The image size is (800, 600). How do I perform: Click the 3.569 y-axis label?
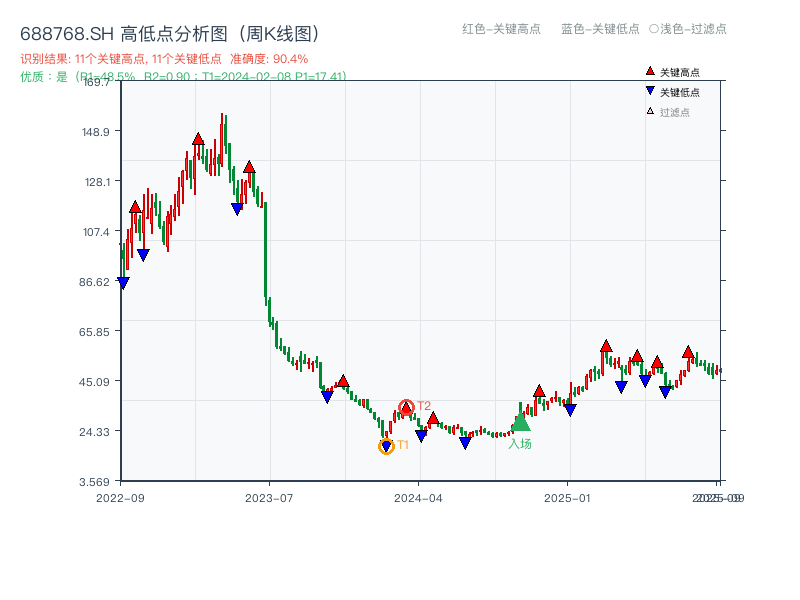(94, 482)
